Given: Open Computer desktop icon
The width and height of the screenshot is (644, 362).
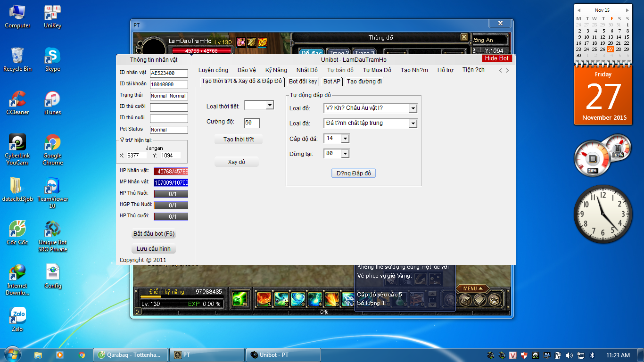Looking at the screenshot, I should [x=17, y=16].
